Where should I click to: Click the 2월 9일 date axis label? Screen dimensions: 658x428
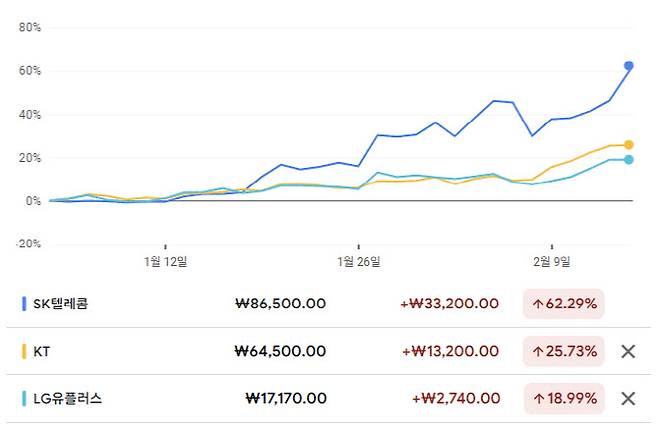551,261
